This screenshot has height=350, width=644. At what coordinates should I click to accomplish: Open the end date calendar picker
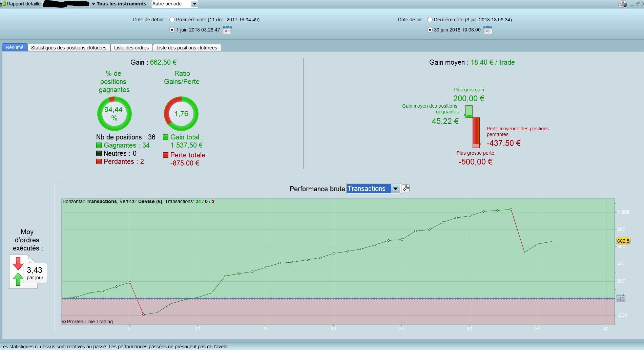coord(488,30)
